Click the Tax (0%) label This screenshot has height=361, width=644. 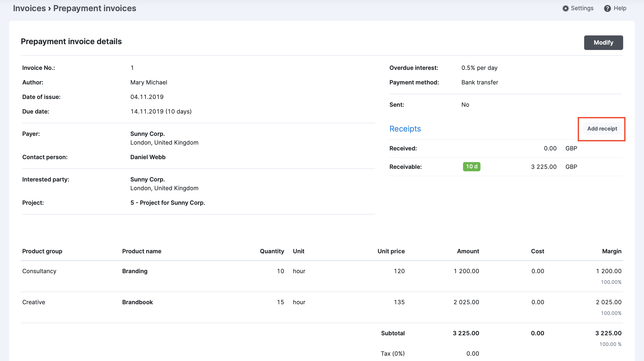tap(393, 354)
